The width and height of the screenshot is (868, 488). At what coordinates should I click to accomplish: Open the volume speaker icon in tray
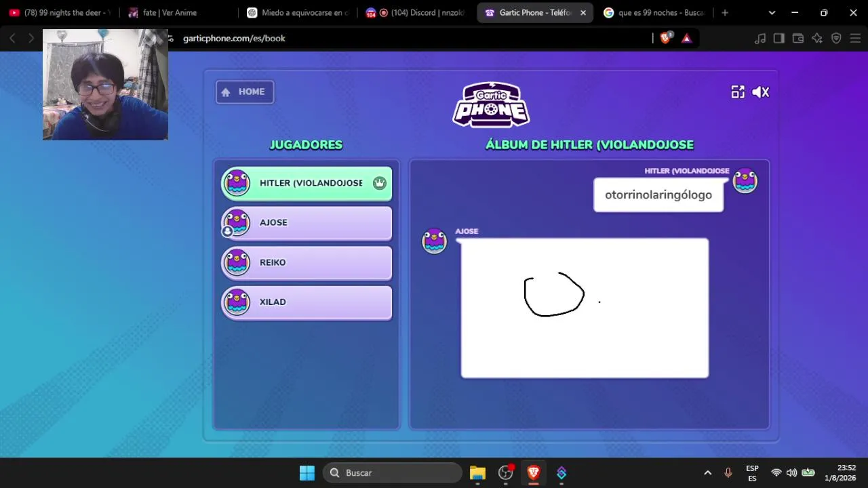click(x=791, y=473)
